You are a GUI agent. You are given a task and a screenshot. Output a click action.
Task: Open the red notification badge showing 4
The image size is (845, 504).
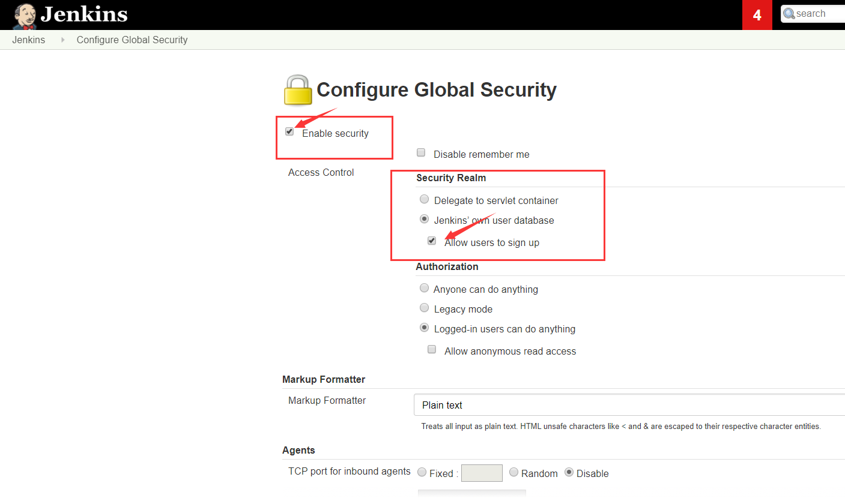(757, 15)
